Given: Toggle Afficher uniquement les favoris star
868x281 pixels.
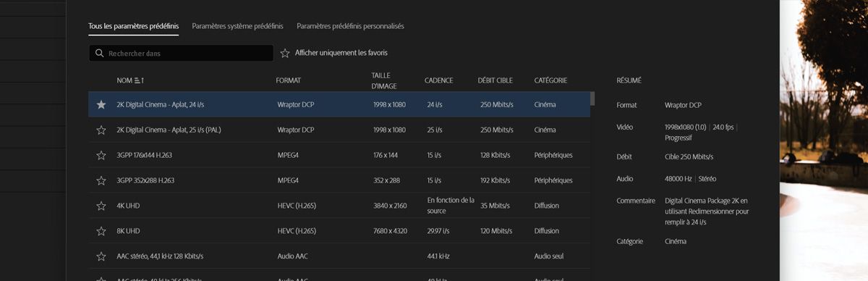Looking at the screenshot, I should click(285, 53).
